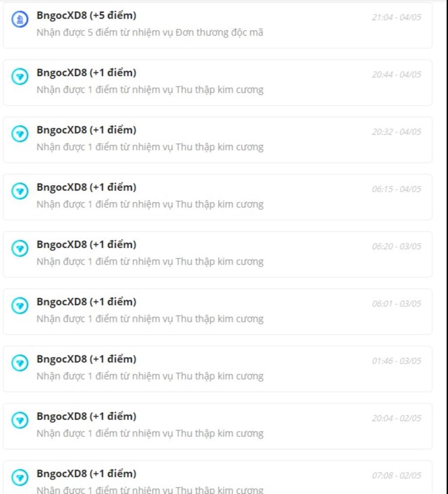Image resolution: width=448 pixels, height=494 pixels.
Task: Open the BngocXD8 title dated 01:46 - 03/05
Action: click(86, 359)
